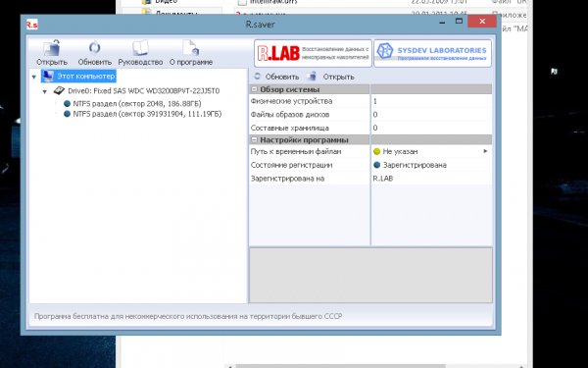Screen dimensions: 588x368
Task: Click the Этот компьютер computer icon
Action: coord(48,77)
